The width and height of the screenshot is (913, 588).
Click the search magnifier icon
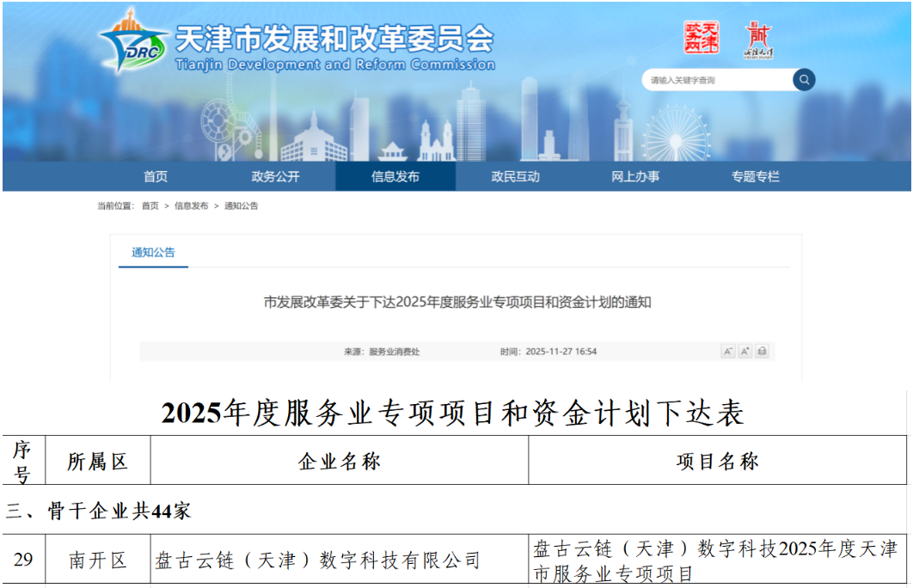[x=804, y=80]
